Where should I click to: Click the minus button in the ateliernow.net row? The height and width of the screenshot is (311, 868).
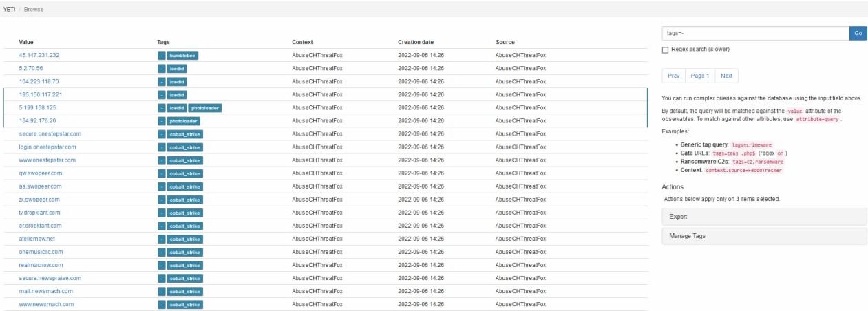pos(162,239)
